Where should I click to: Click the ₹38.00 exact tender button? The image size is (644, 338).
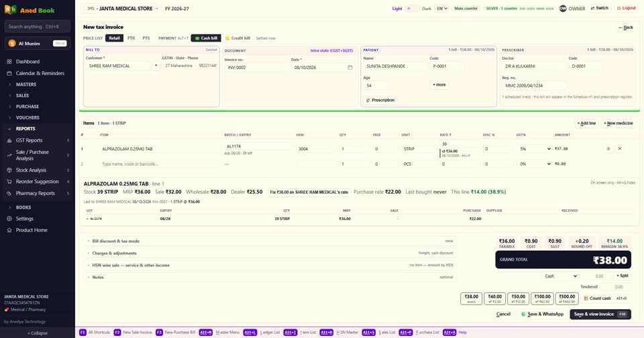pyautogui.click(x=471, y=298)
